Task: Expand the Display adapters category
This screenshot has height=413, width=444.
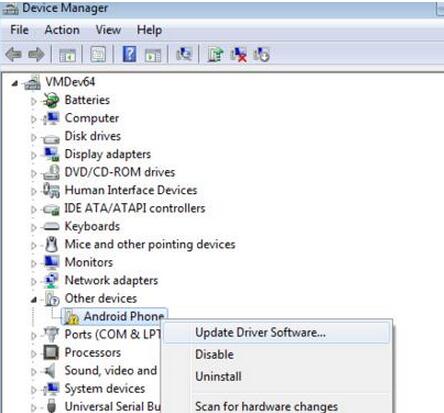Action: pos(34,155)
